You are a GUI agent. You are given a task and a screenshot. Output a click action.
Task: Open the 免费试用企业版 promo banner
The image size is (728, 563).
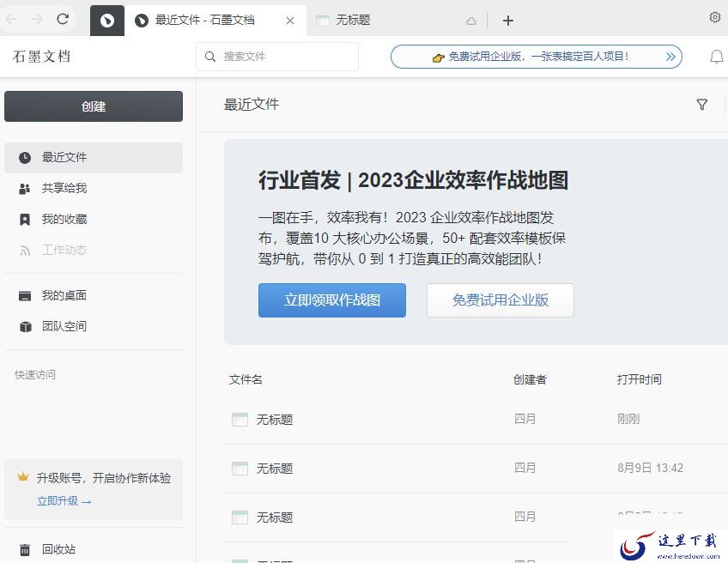[x=537, y=57]
